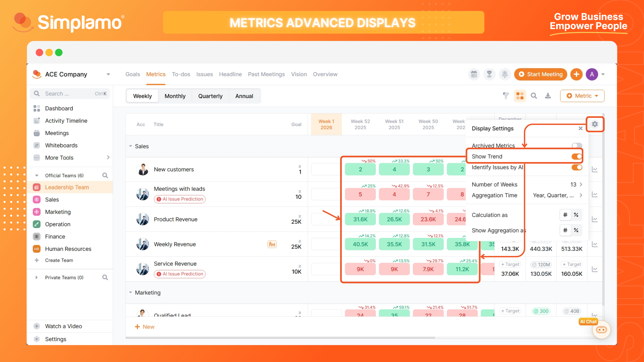Open the AI Chat robot icon
Image resolution: width=644 pixels, height=362 pixels.
tap(601, 330)
